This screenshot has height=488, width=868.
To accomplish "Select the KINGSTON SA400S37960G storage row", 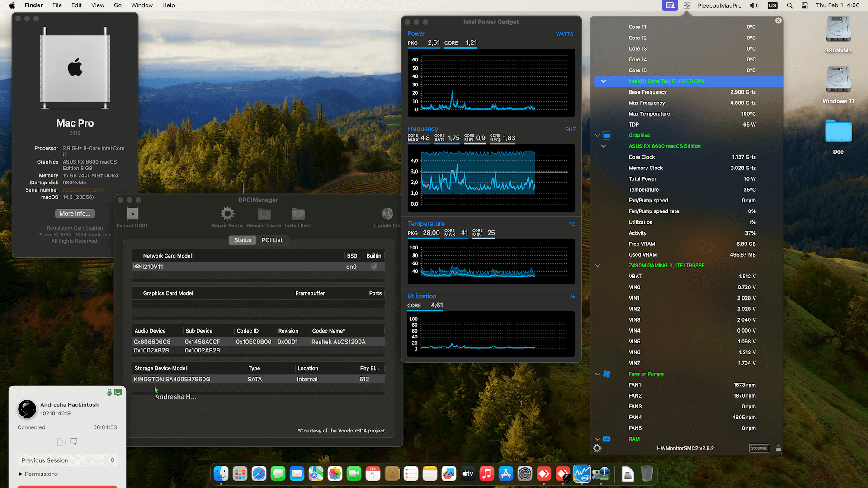I will (x=258, y=380).
